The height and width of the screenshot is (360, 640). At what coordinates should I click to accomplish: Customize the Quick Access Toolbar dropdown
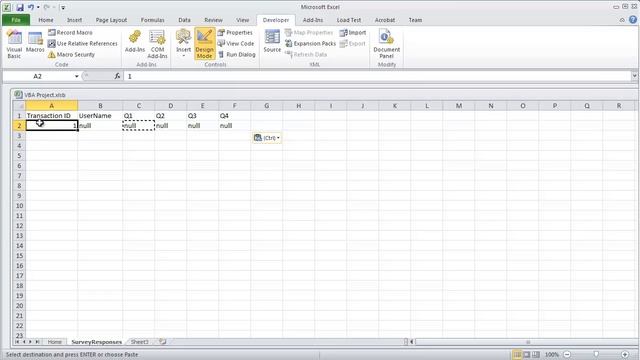point(62,7)
